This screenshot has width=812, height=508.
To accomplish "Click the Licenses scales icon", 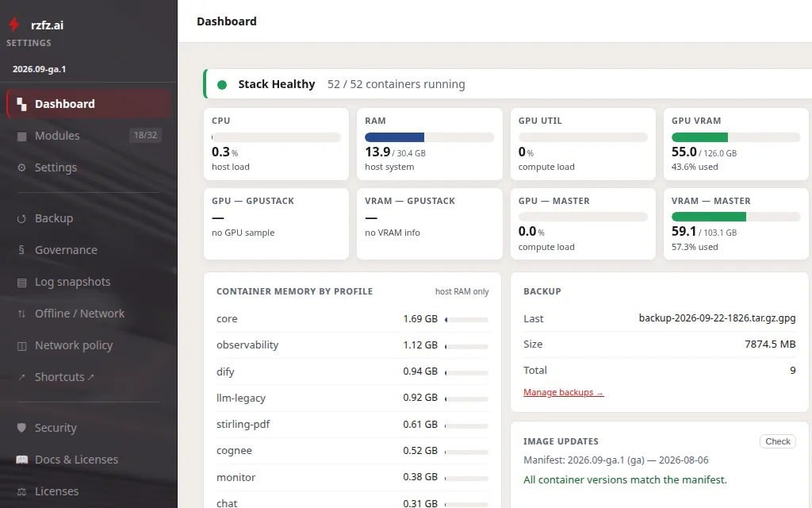I will (x=21, y=491).
